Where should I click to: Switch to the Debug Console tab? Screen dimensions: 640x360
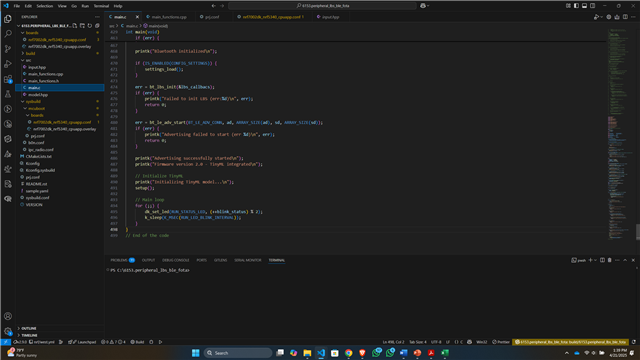click(x=176, y=260)
